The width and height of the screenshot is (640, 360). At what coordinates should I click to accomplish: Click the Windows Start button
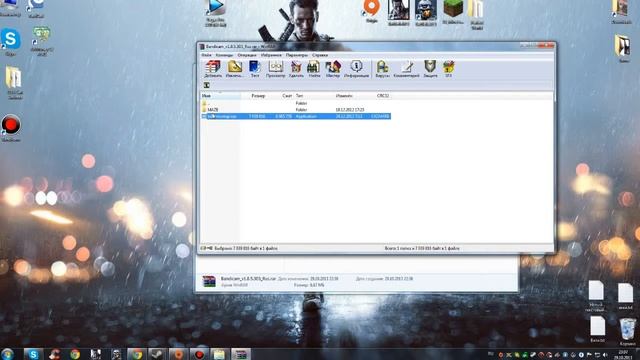[7, 354]
